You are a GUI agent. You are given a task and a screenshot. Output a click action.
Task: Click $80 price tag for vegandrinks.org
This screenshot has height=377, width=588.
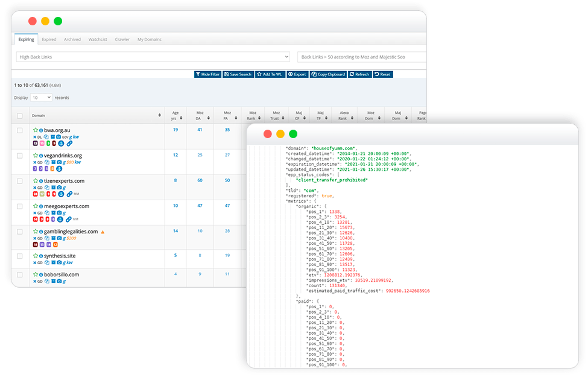(70, 162)
